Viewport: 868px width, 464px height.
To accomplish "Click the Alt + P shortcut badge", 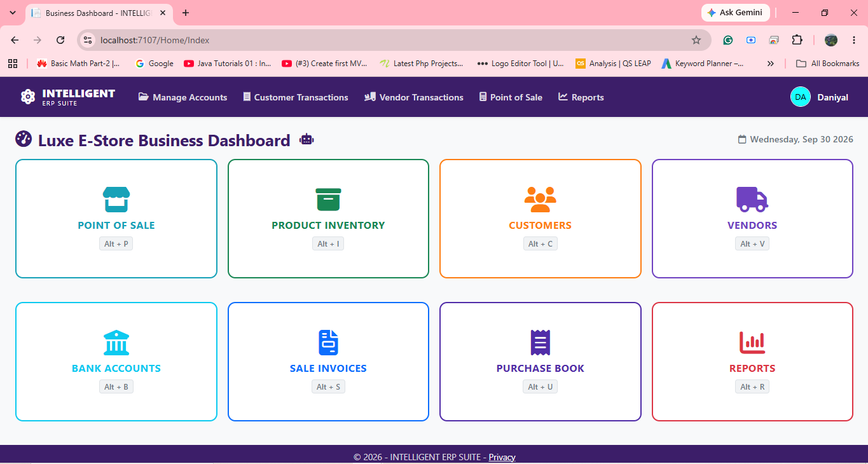I will tap(116, 243).
